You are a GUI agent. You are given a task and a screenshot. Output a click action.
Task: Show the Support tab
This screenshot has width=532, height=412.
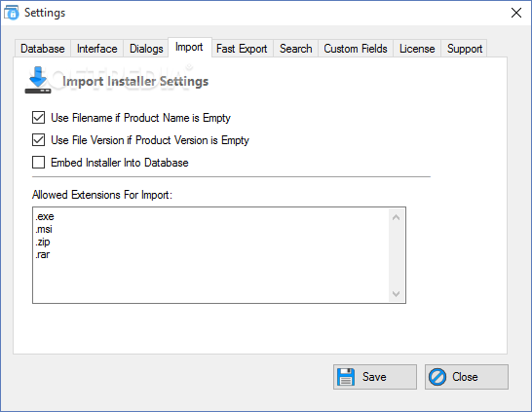coord(465,49)
